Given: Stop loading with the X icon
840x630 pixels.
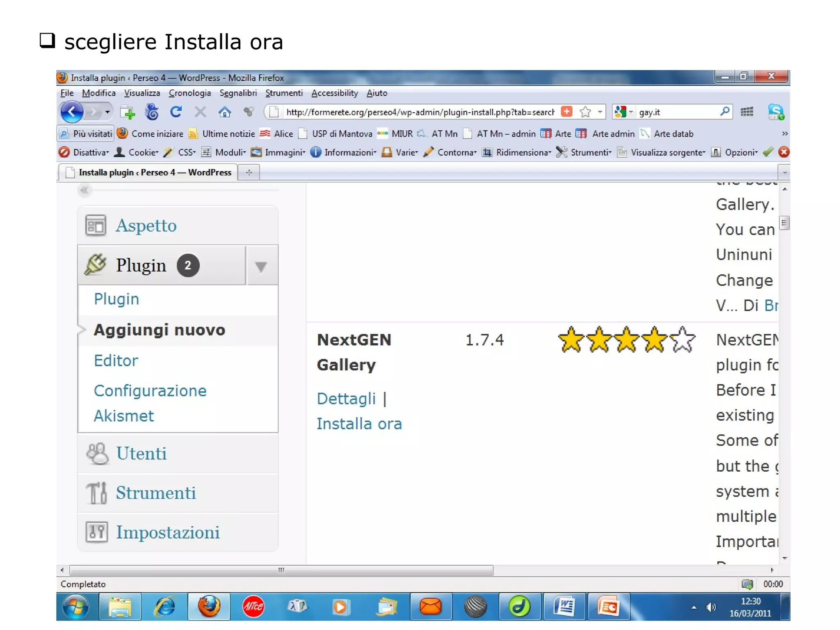Looking at the screenshot, I should 200,112.
